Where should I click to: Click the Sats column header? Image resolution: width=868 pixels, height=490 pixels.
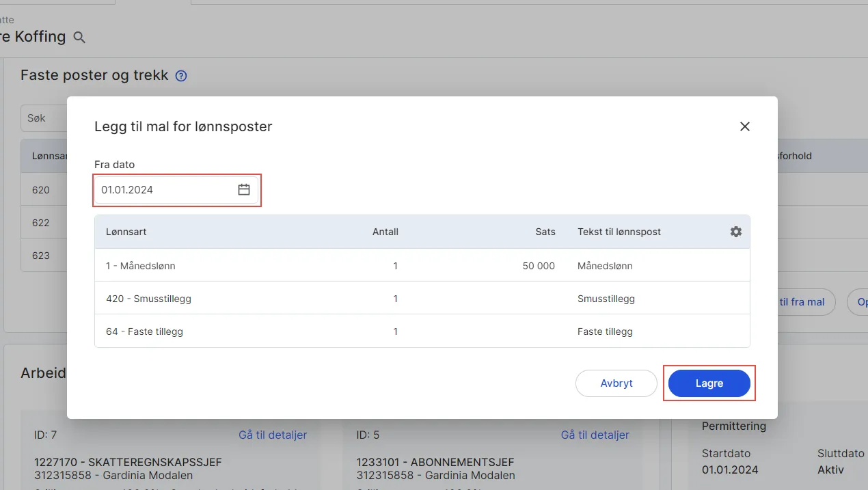tap(545, 232)
